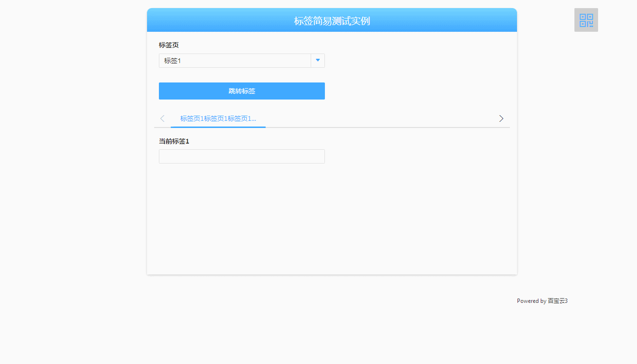Click the gray tab strip divider line

[379, 127]
